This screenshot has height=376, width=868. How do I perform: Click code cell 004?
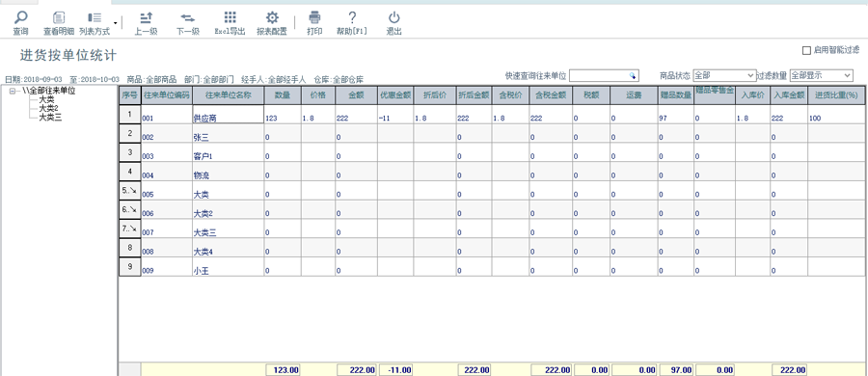tap(166, 171)
